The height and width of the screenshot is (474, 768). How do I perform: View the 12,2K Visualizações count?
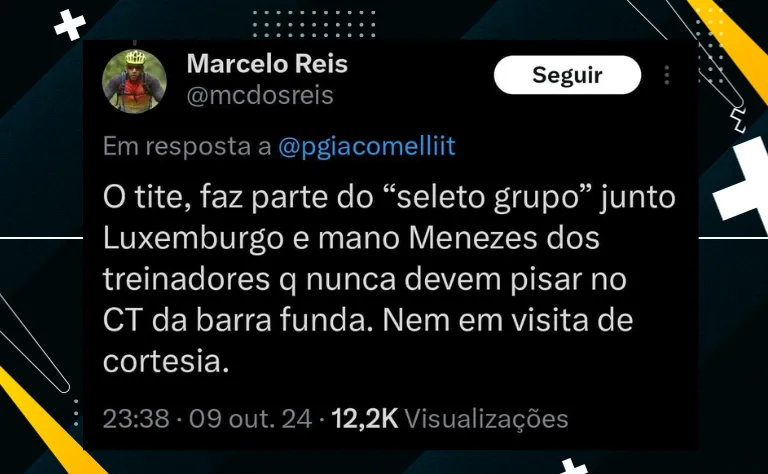coord(450,419)
